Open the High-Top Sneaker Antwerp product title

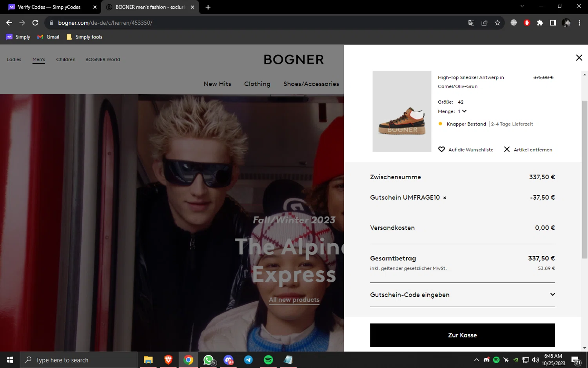coord(471,82)
